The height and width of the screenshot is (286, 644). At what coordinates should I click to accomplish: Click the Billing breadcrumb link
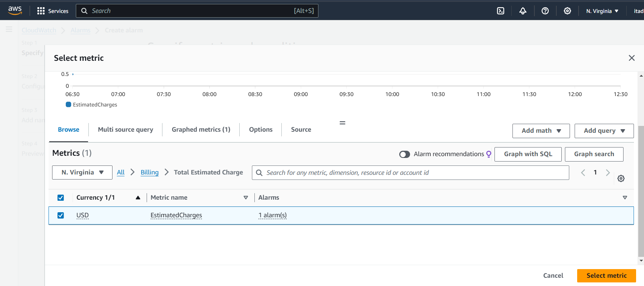(149, 172)
